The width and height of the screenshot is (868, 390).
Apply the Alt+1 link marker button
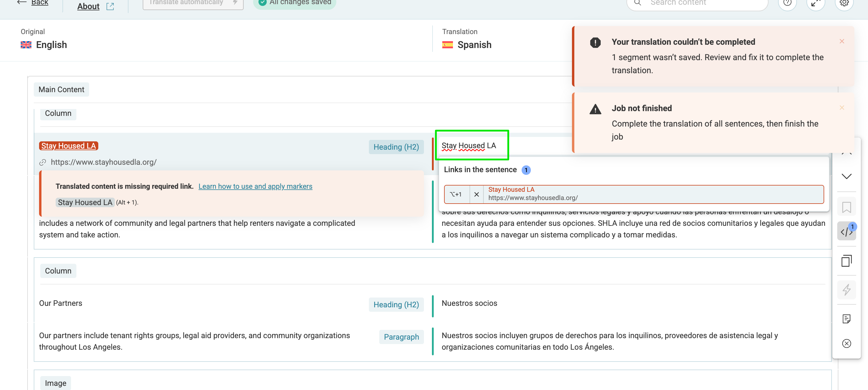tap(456, 194)
